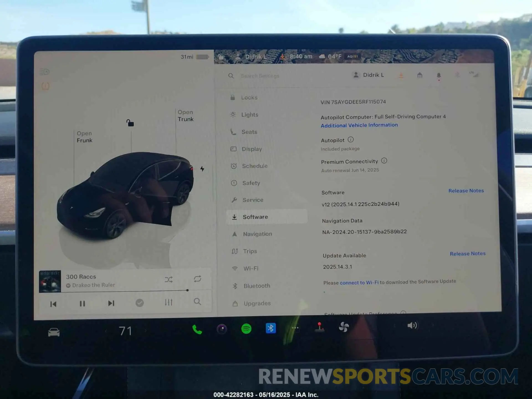Show Premium Connectivity info icon
The image size is (532, 399).
(x=384, y=160)
